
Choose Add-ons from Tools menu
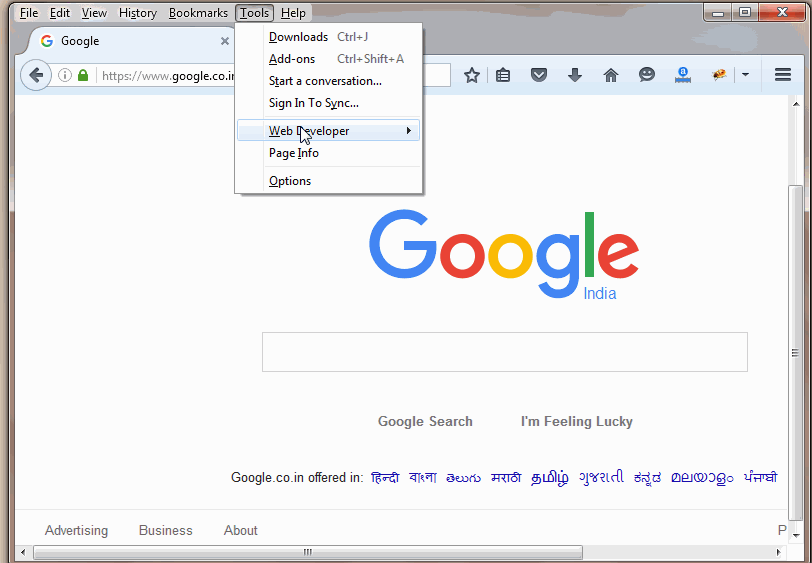click(x=329, y=59)
